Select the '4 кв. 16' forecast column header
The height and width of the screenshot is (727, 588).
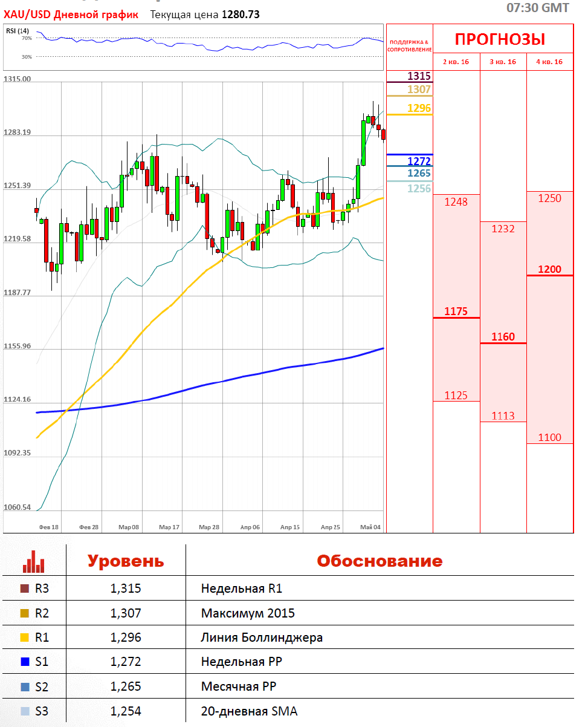tap(549, 62)
